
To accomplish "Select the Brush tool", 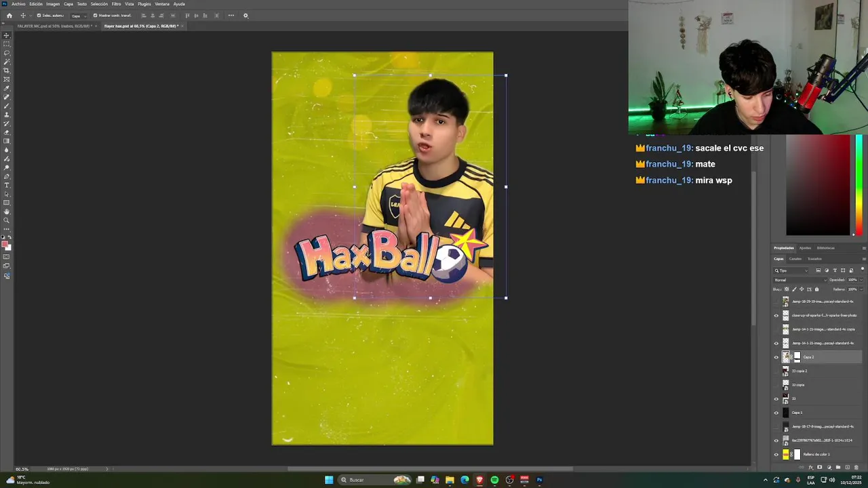I will coord(7,106).
